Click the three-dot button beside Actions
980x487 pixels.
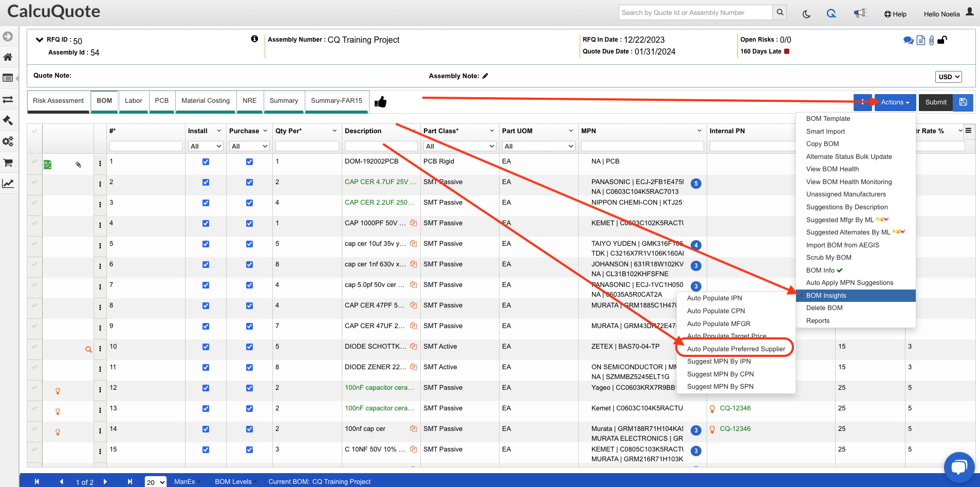tap(862, 102)
